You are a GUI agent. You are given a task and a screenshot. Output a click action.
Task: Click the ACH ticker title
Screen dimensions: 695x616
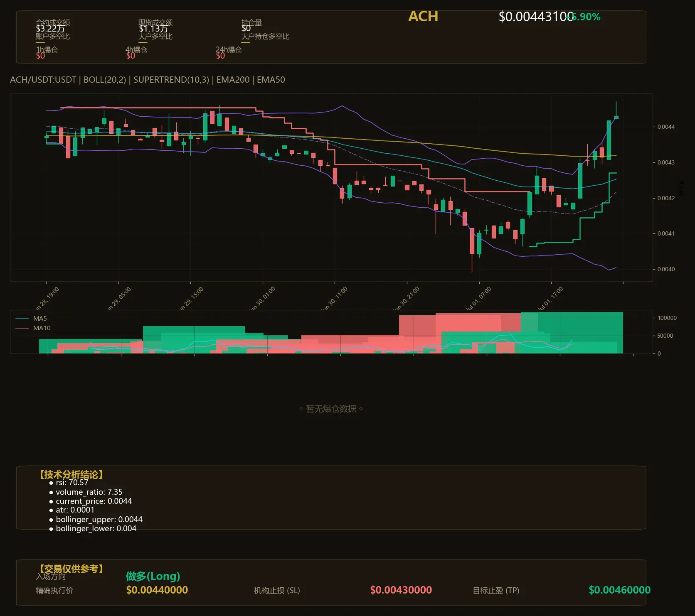423,16
